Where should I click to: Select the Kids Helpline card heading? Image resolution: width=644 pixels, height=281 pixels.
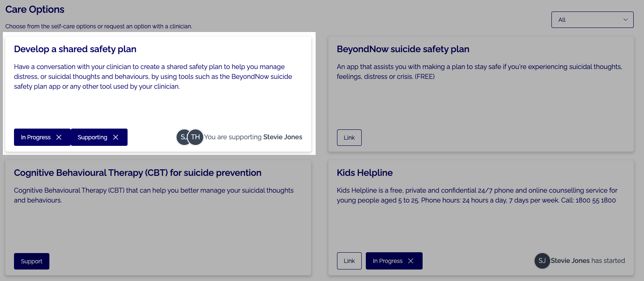pyautogui.click(x=365, y=173)
